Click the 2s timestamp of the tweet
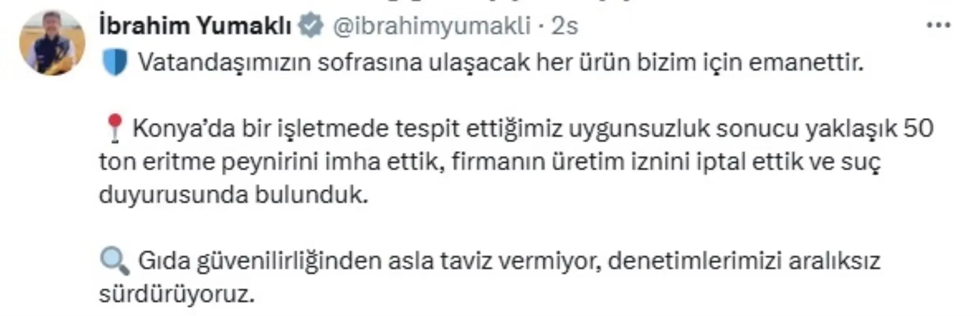Viewport: 980px width, 316px height. click(564, 26)
